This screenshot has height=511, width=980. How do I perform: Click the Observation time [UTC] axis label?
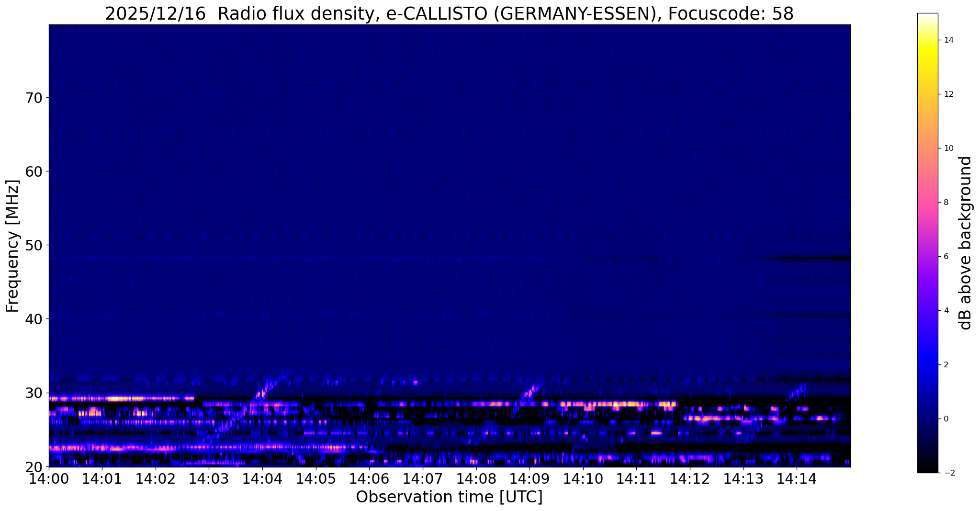click(449, 497)
